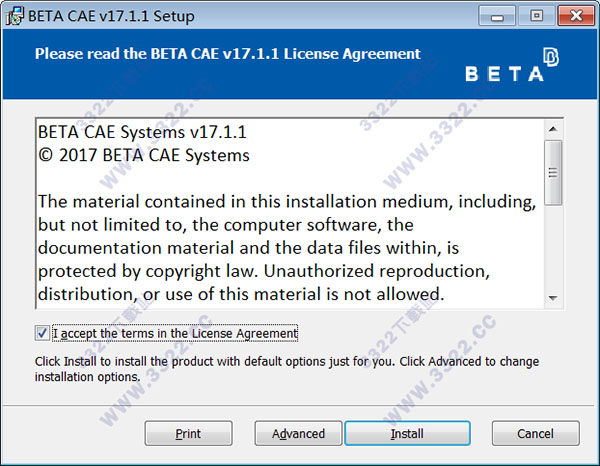Click the maximize button in the title bar
600x466 pixels.
point(535,15)
